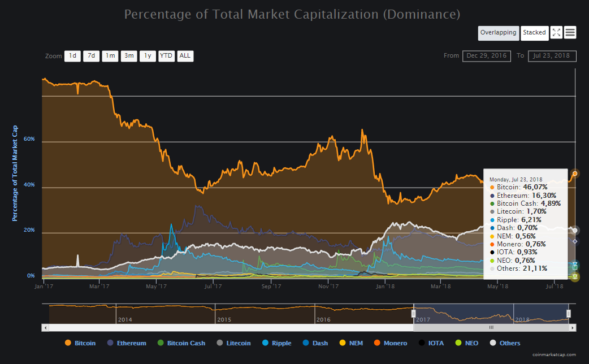The height and width of the screenshot is (364, 589).
Task: Select the 3m zoom range
Action: [x=129, y=56]
